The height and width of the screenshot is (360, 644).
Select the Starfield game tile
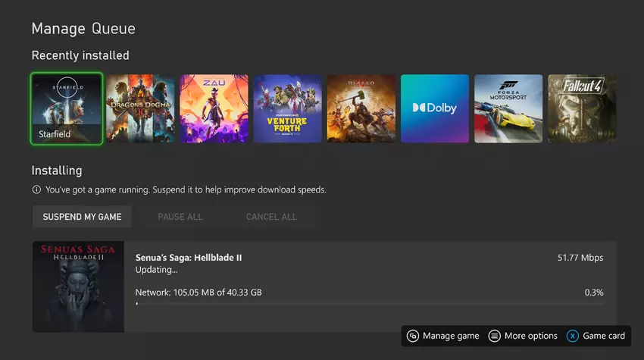click(x=67, y=108)
